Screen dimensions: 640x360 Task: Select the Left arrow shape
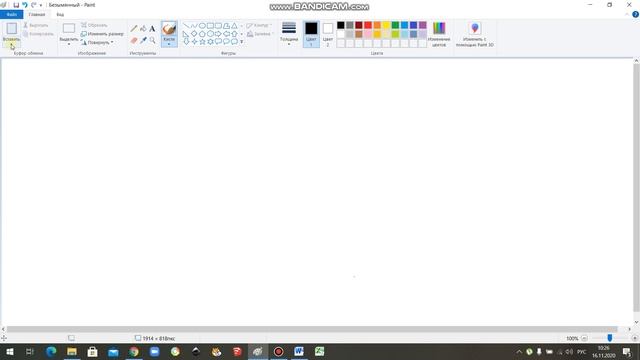[226, 34]
